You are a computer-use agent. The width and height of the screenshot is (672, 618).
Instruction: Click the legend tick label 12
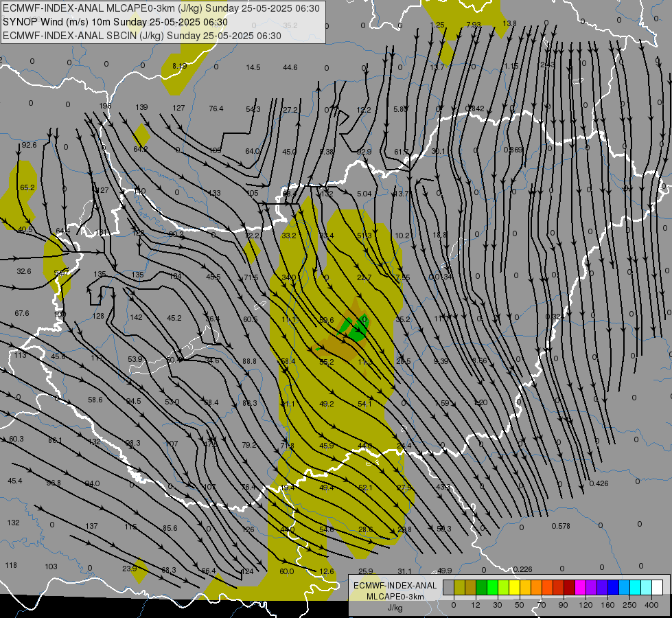(475, 605)
